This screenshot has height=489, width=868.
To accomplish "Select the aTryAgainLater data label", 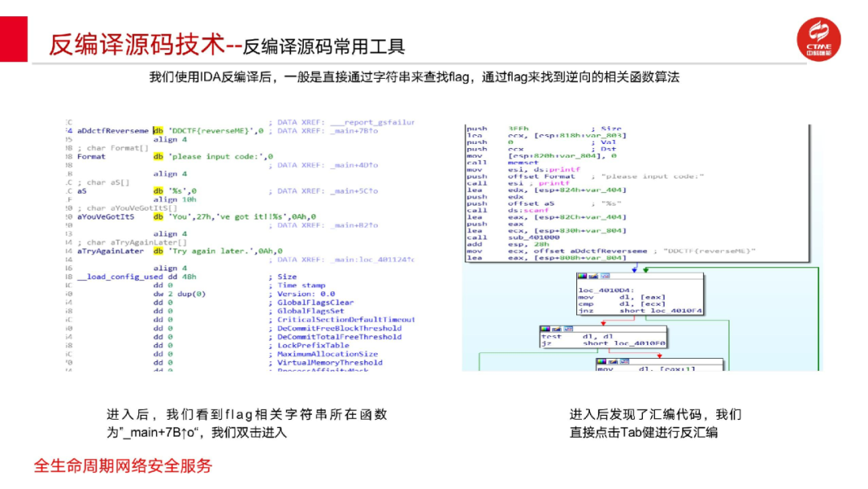I will tap(110, 251).
